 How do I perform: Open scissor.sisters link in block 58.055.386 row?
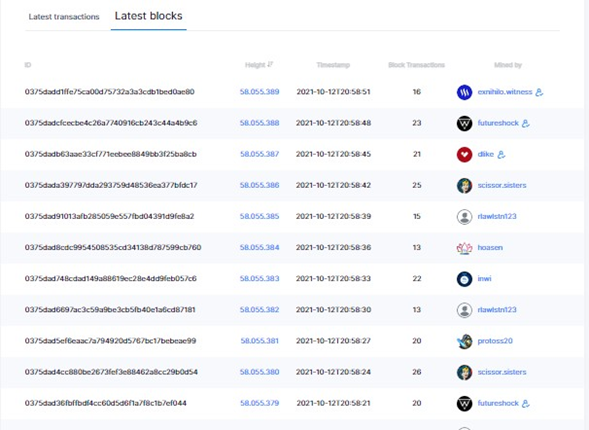(x=502, y=186)
